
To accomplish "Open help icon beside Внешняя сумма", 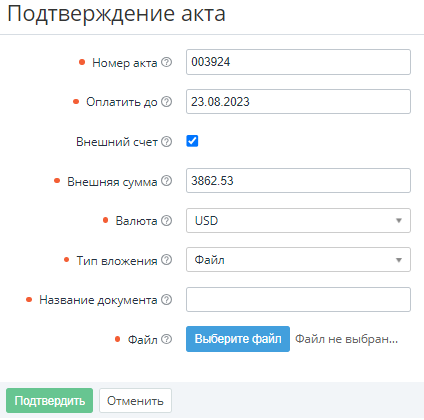I will pos(166,181).
